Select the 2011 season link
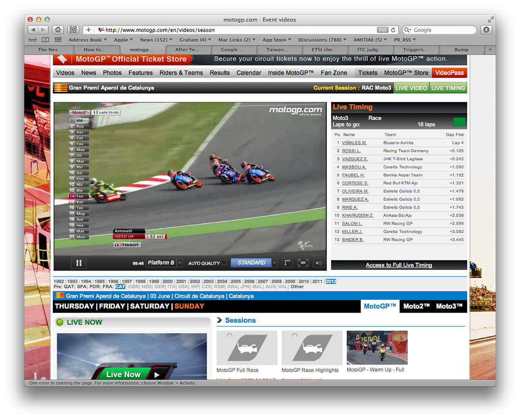Image resolution: width=520 pixels, height=420 pixels. pos(317,281)
